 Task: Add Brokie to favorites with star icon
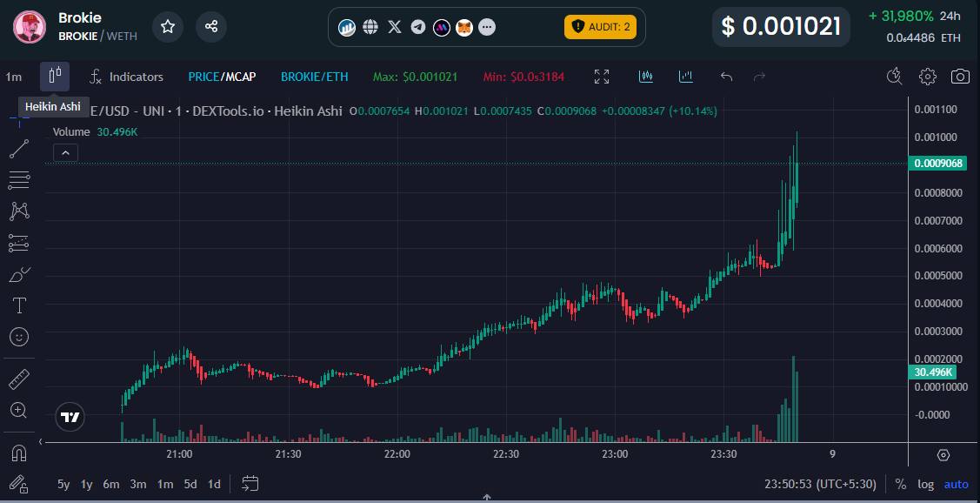tap(168, 26)
